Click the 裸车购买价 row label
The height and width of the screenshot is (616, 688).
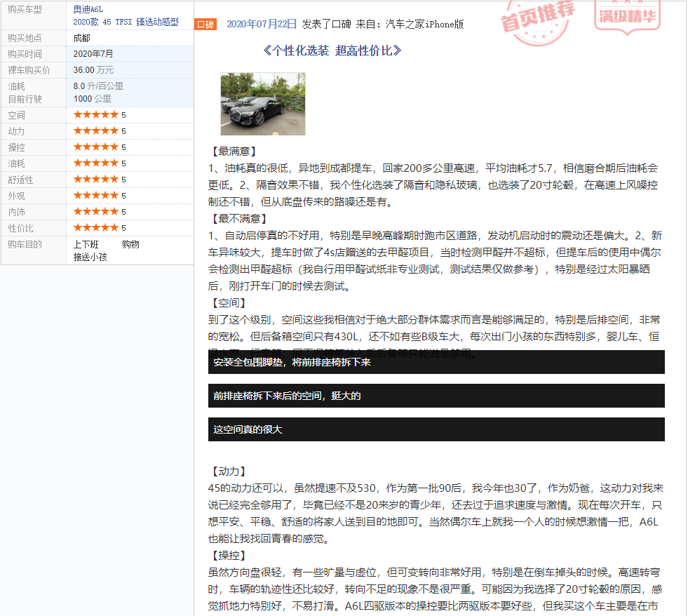pos(29,70)
